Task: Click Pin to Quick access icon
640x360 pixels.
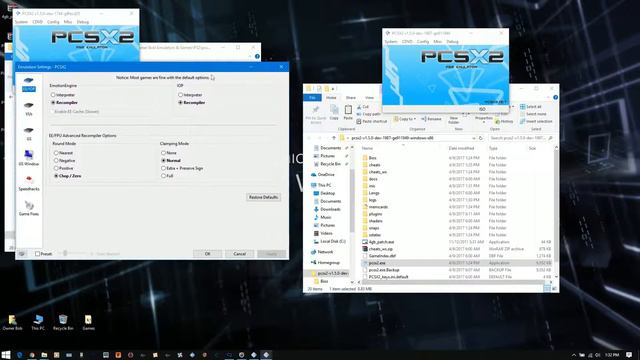Action: [316, 114]
